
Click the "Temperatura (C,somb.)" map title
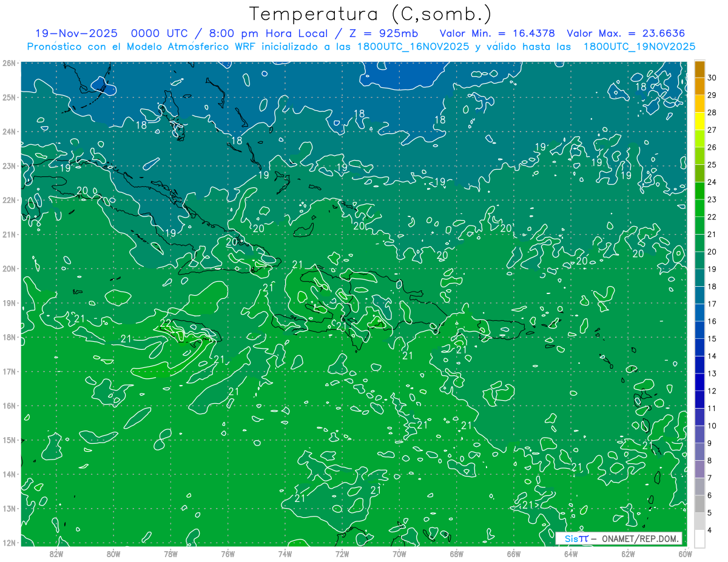pos(370,14)
